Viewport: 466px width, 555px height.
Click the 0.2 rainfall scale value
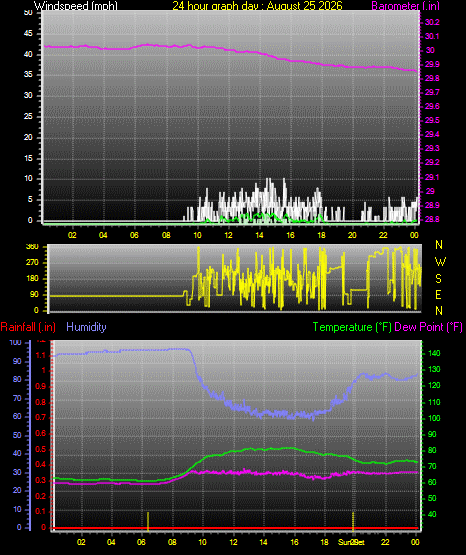[41, 496]
